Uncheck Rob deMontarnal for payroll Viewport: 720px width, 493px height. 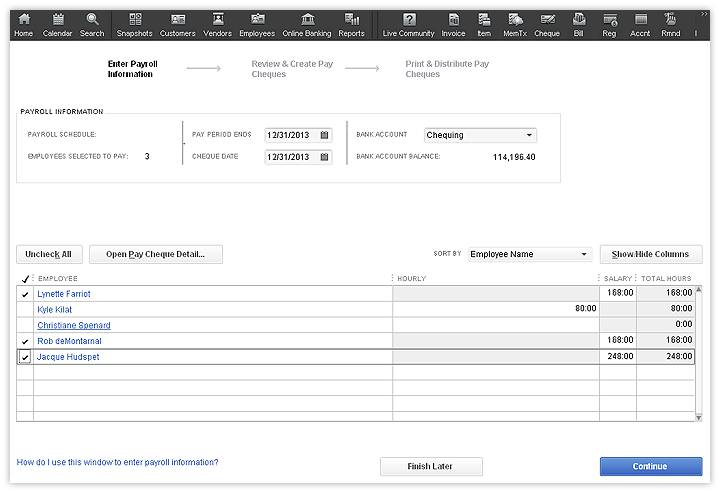click(25, 341)
